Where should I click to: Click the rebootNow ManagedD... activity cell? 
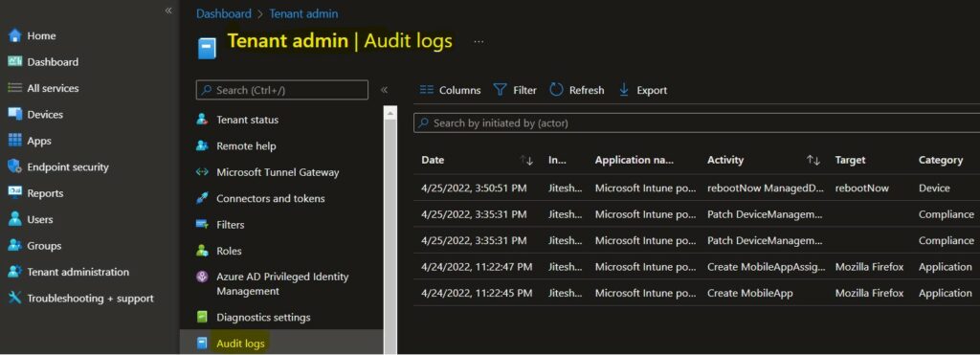(x=766, y=188)
